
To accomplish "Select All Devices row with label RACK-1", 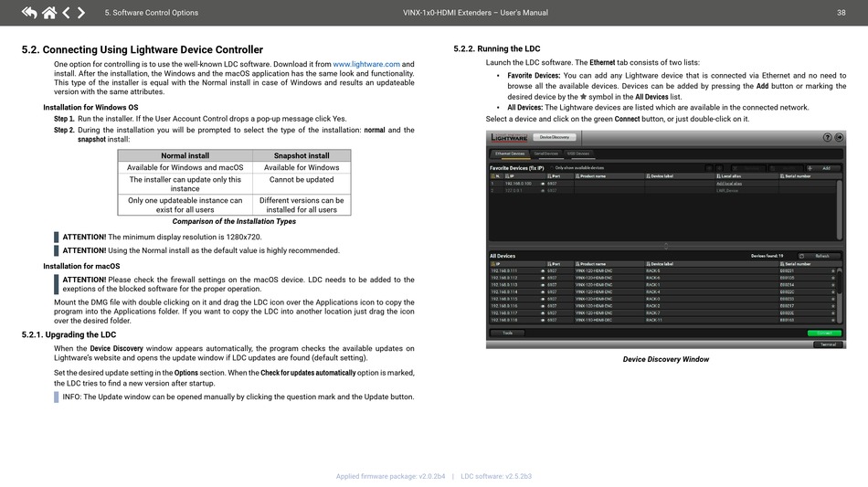I will (662, 285).
